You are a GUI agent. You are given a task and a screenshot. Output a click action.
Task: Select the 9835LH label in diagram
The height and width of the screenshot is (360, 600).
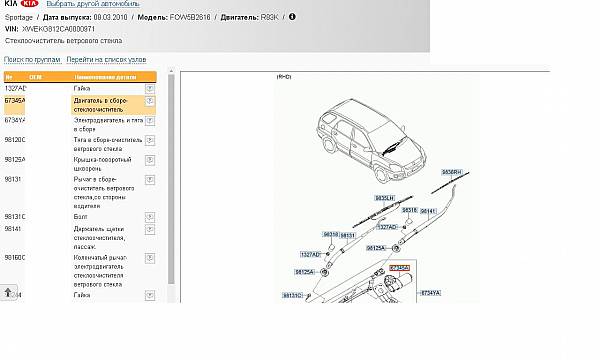click(384, 198)
